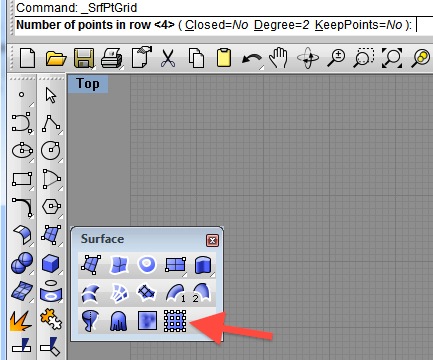The height and width of the screenshot is (360, 433).
Task: Click the Print icon in toolbar
Action: coord(112,58)
